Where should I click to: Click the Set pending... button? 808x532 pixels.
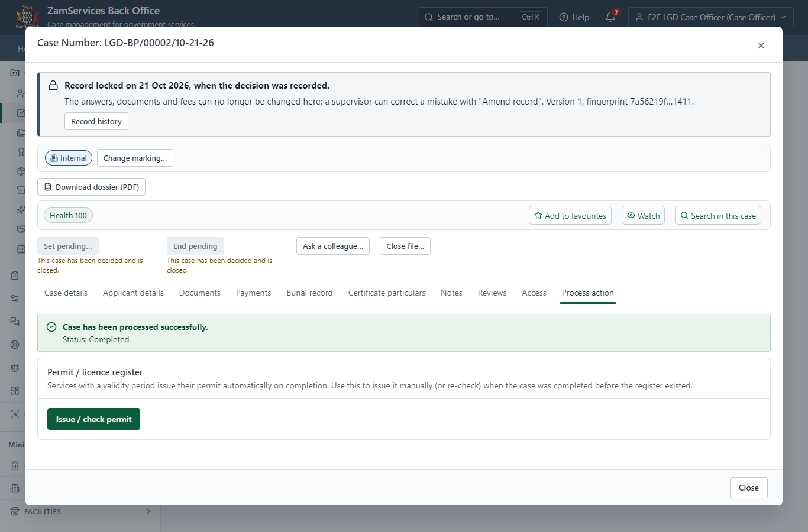click(x=68, y=246)
